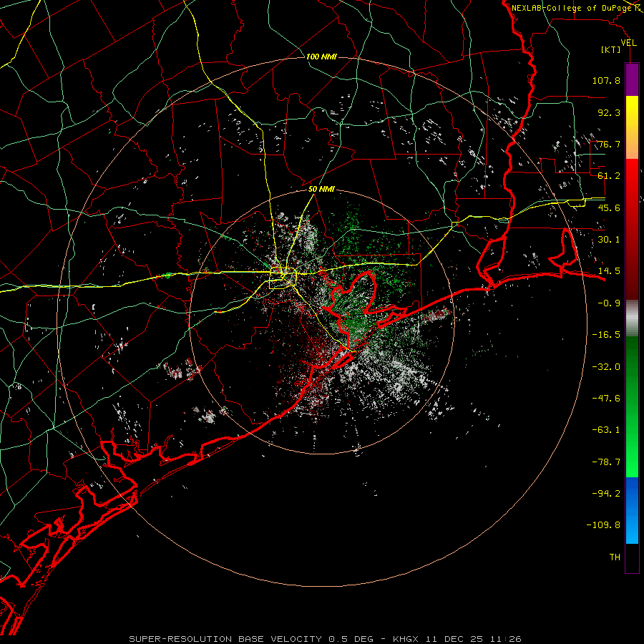Select the 92.3 velocity scale value
The image size is (644, 644).
609,112
